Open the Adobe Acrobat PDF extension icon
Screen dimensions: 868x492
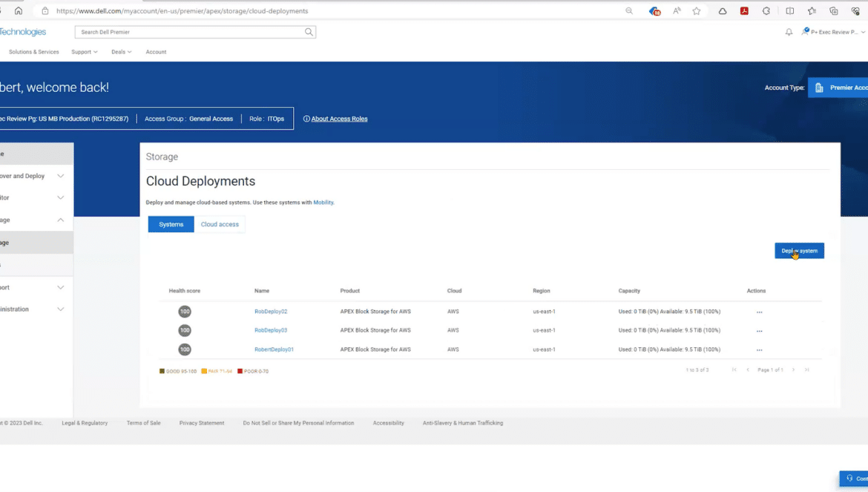[744, 10]
